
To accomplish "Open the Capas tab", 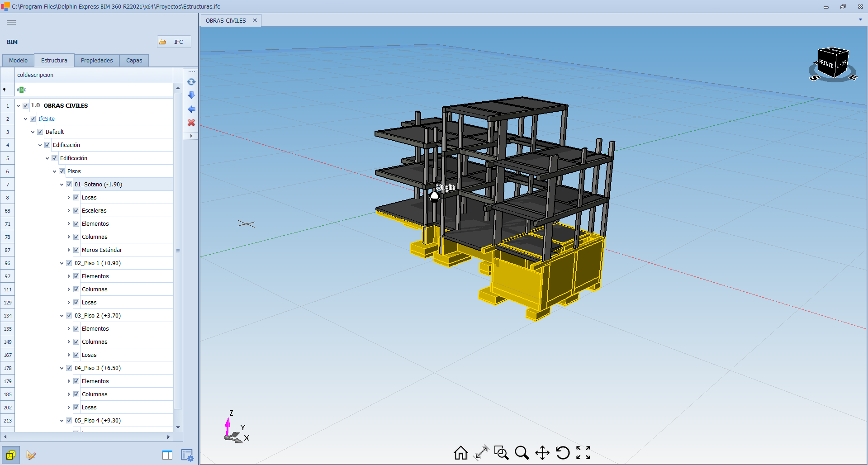I will pyautogui.click(x=134, y=61).
